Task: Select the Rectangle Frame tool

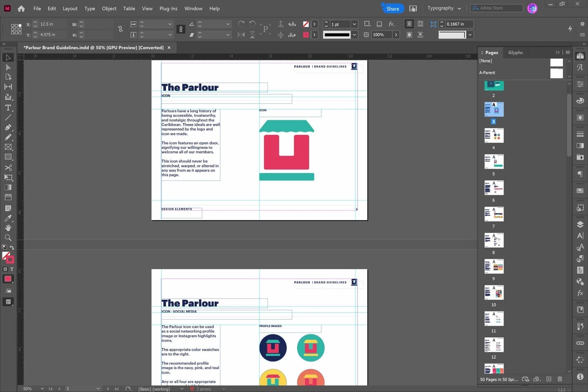Action: [x=8, y=147]
